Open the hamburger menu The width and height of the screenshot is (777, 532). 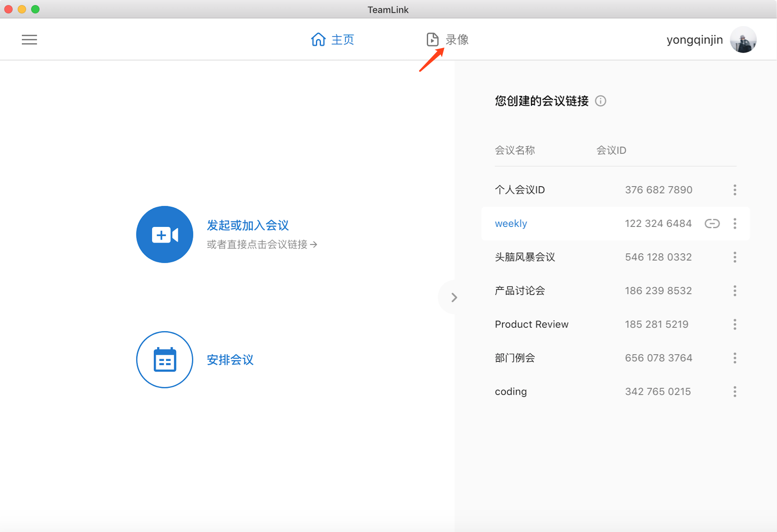click(29, 39)
